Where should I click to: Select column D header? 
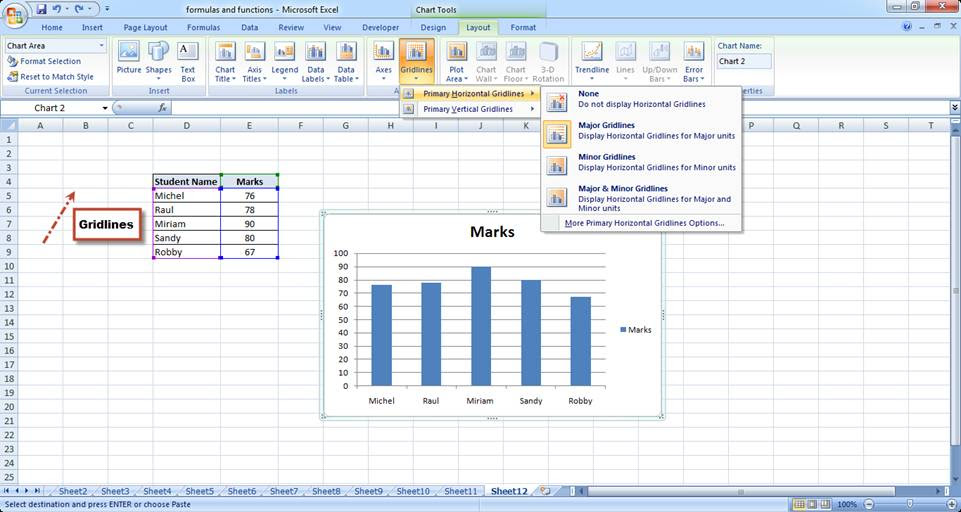tap(186, 126)
